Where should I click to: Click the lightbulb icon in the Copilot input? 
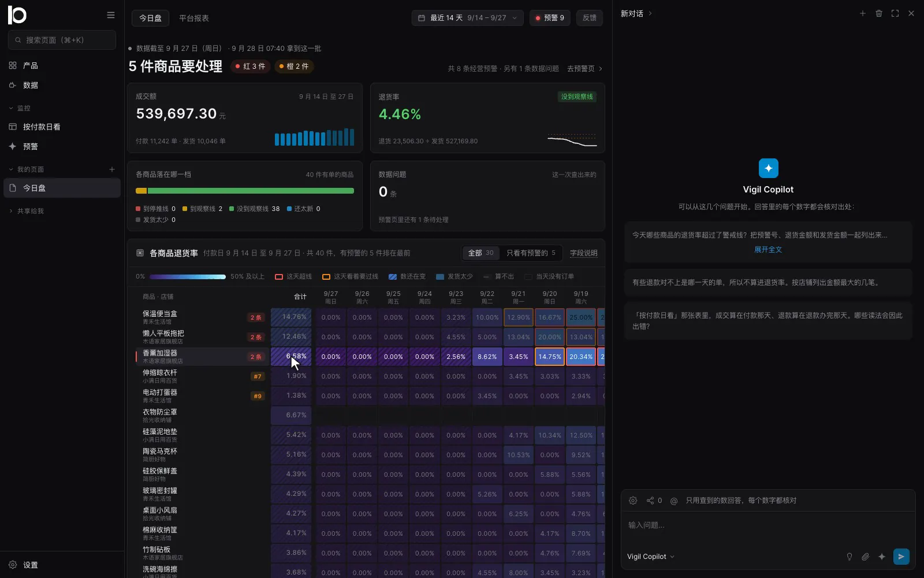pos(850,557)
